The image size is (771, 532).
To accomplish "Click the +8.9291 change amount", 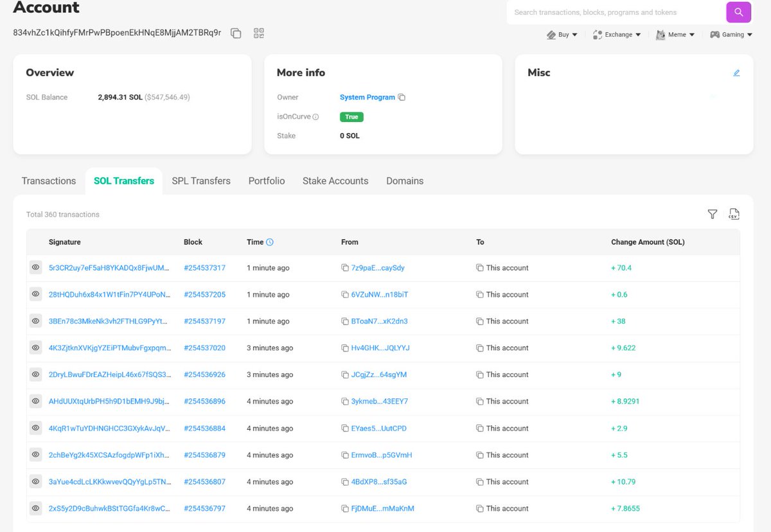I will tap(625, 402).
